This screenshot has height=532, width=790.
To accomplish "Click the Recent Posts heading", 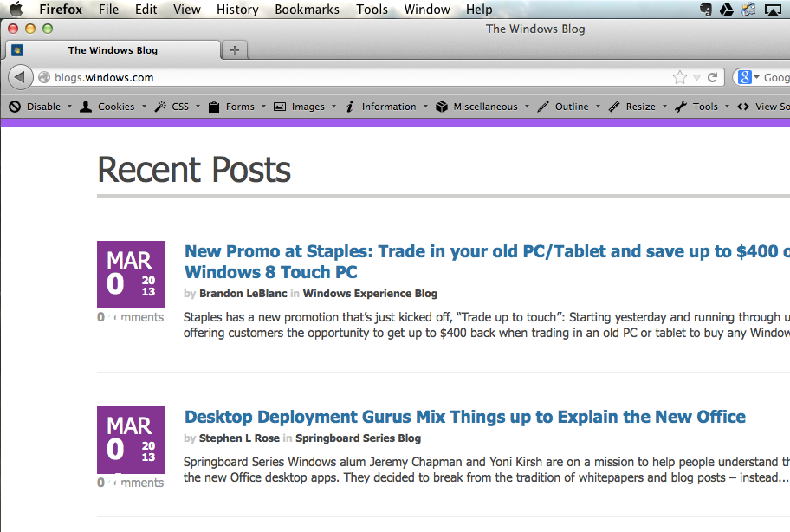I will click(194, 170).
